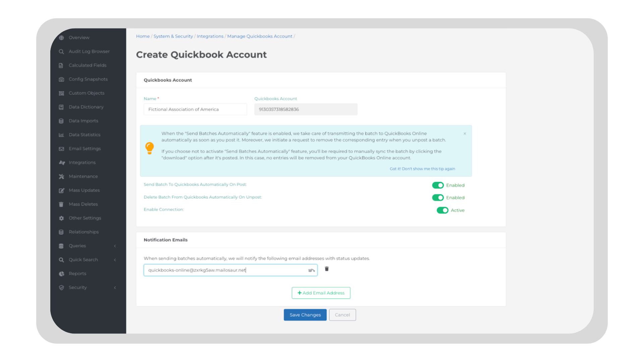Viewport: 644px width, 362px height.
Task: Click the Custom Objects icon
Action: tap(61, 93)
